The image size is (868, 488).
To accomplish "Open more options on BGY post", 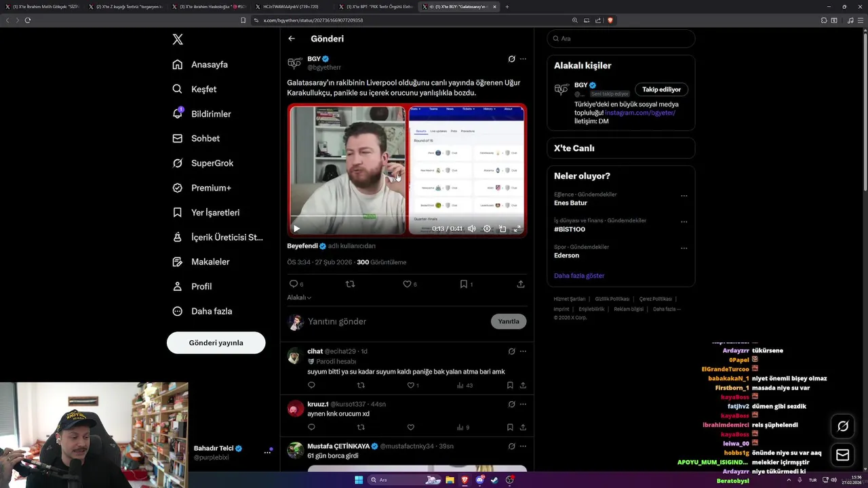I will pos(523,59).
